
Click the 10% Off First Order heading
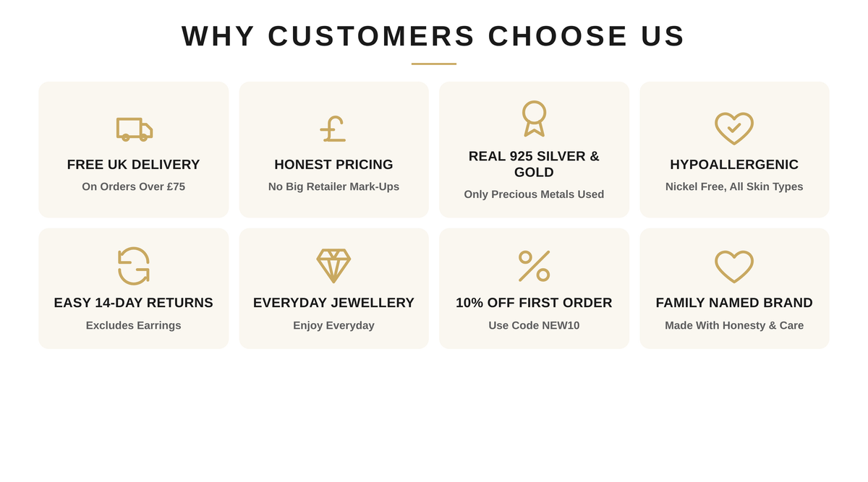click(534, 303)
